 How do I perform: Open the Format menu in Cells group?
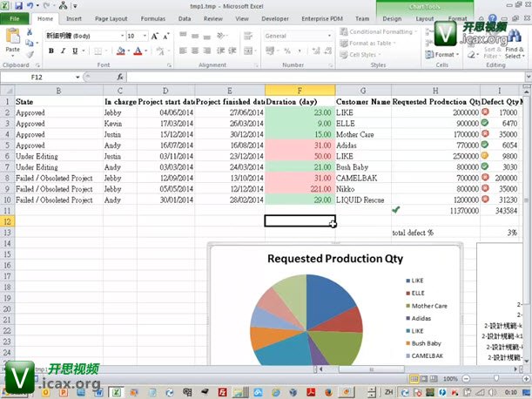click(x=442, y=54)
